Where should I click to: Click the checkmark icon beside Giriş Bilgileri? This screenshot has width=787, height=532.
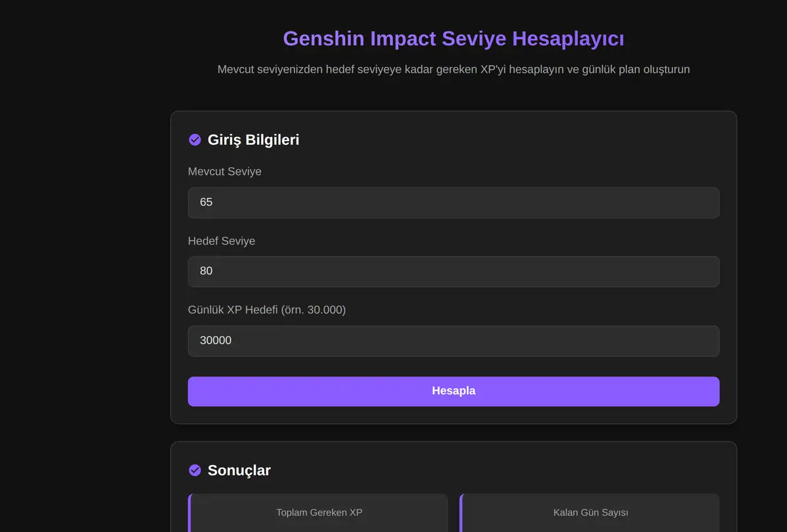195,140
